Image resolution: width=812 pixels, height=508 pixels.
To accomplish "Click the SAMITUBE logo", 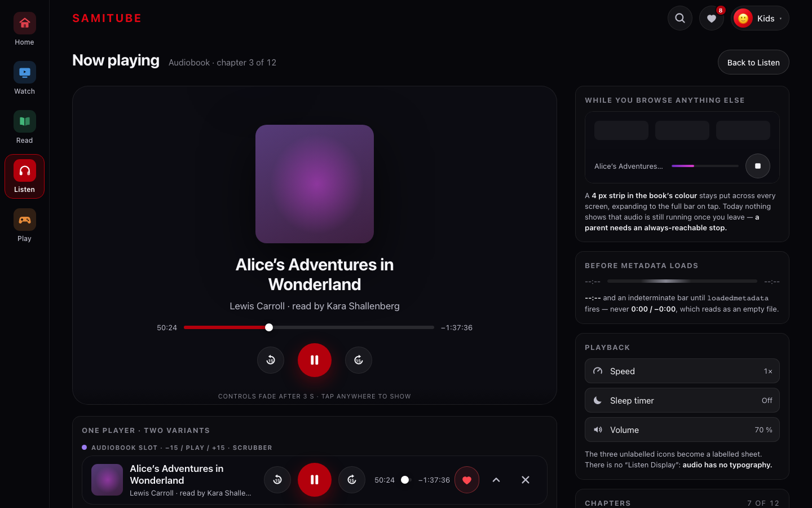I will coord(107,18).
